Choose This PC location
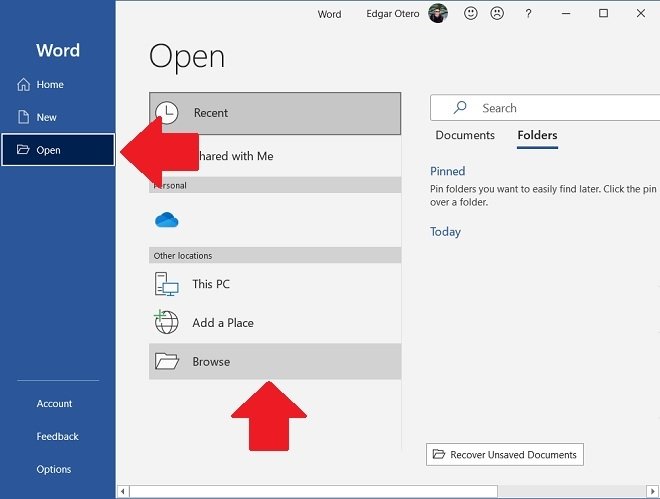Screen dimensions: 660x499 click(x=275, y=284)
